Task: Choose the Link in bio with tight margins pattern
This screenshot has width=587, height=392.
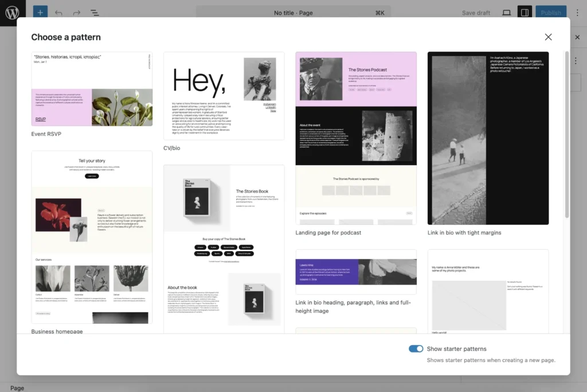Action: (488, 138)
